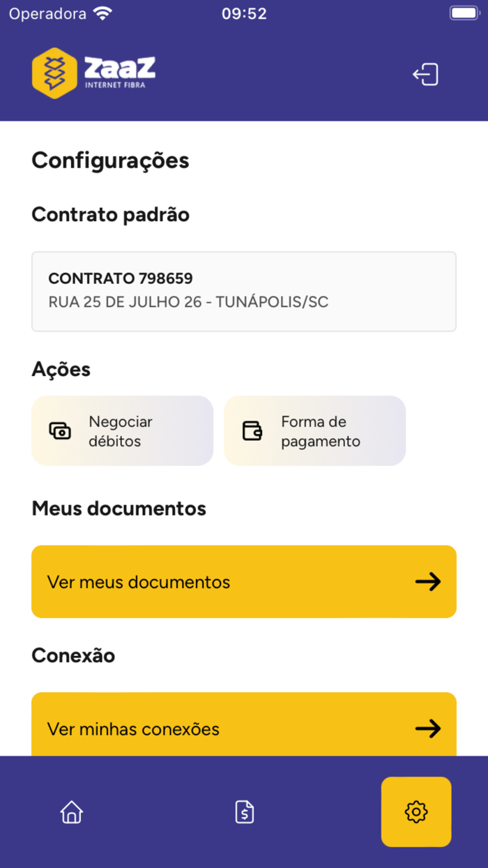Screen dimensions: 488x868
Task: Select the home icon in bottom navigation
Action: click(71, 811)
